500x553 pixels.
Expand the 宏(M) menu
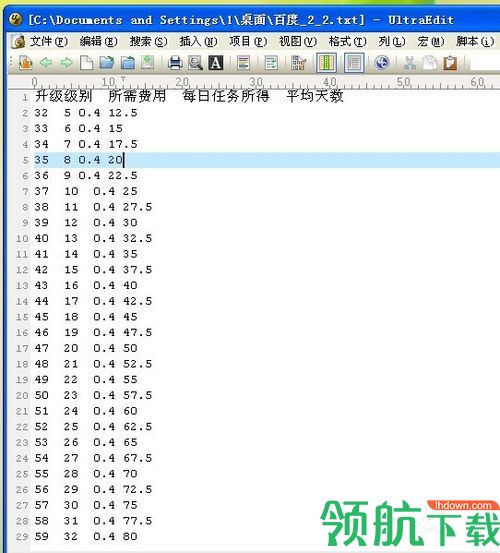tap(430, 42)
